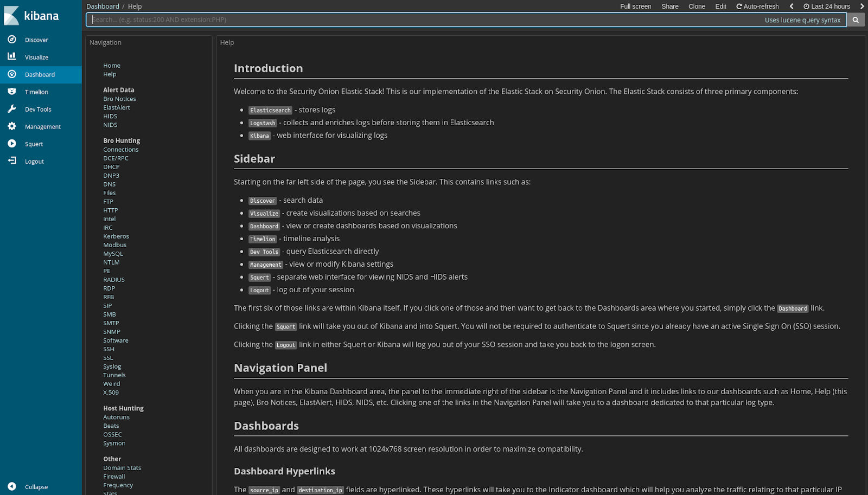868x495 pixels.
Task: Open the DNP3 dashboard
Action: click(x=111, y=176)
